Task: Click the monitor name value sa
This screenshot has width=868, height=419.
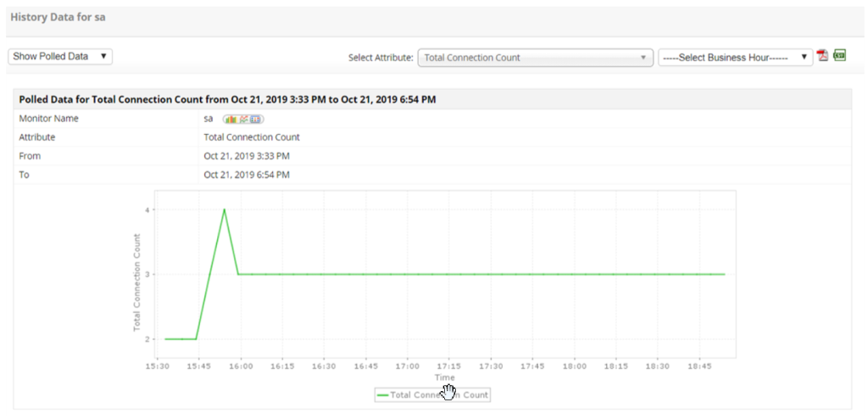Action: tap(209, 119)
